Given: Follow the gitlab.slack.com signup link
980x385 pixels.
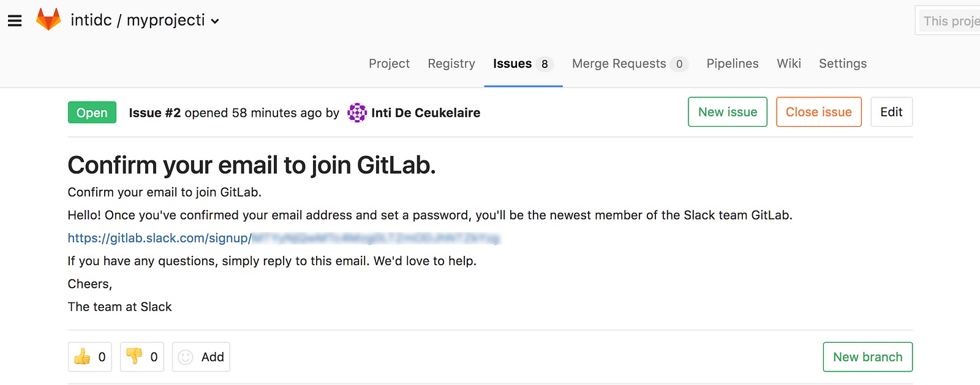Looking at the screenshot, I should (284, 238).
